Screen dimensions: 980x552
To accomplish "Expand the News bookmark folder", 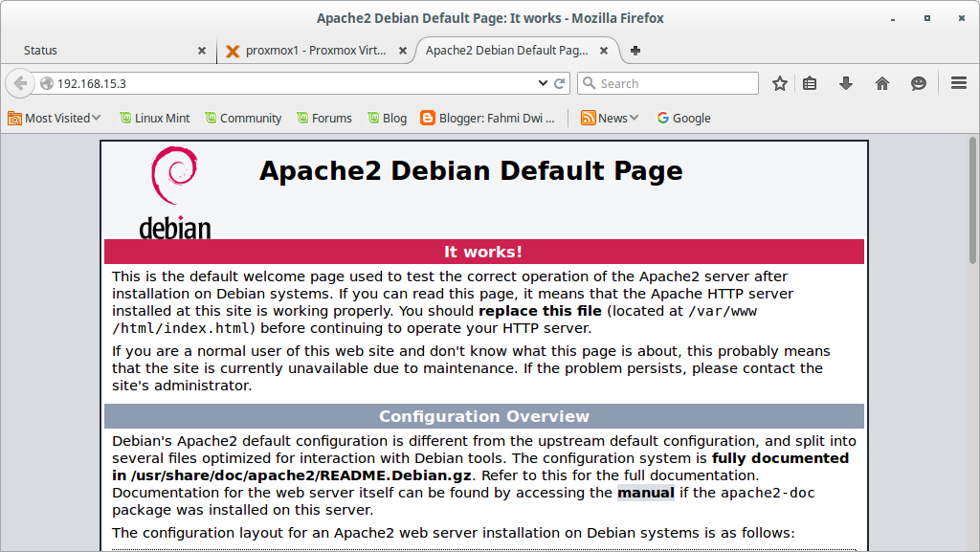I will 610,118.
